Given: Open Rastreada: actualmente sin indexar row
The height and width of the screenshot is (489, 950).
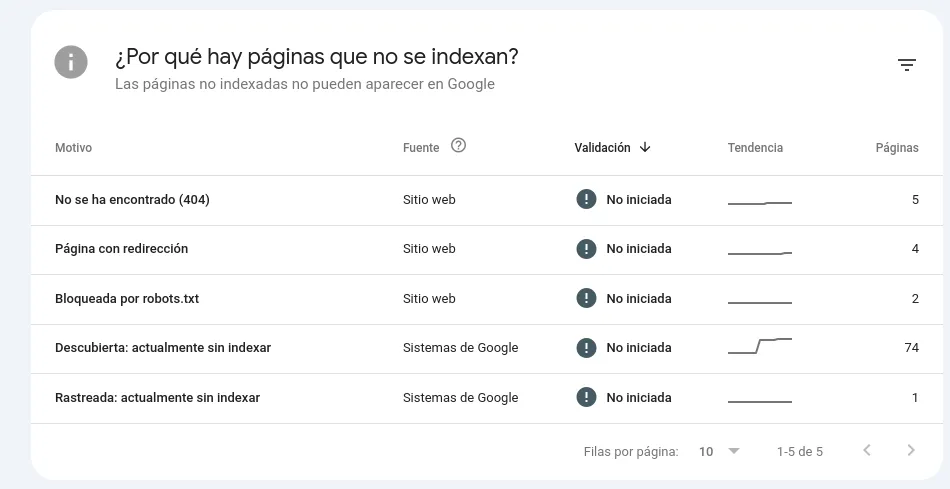Looking at the screenshot, I should click(x=487, y=398).
